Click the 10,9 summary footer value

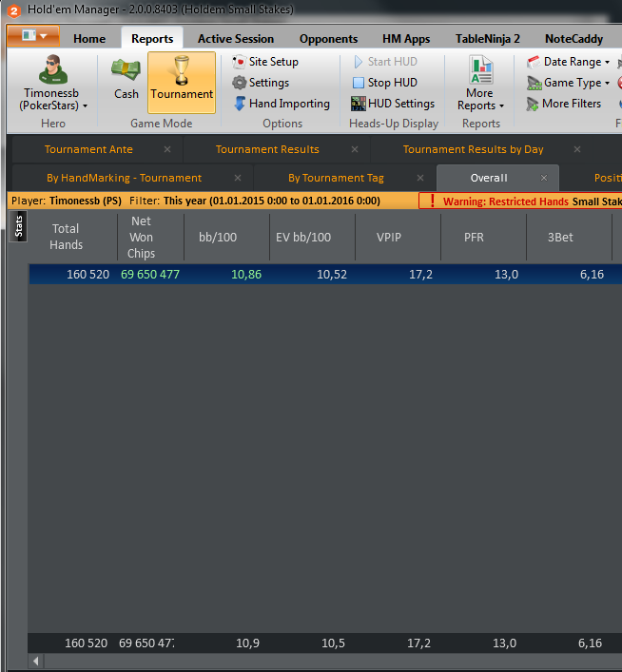click(x=247, y=643)
